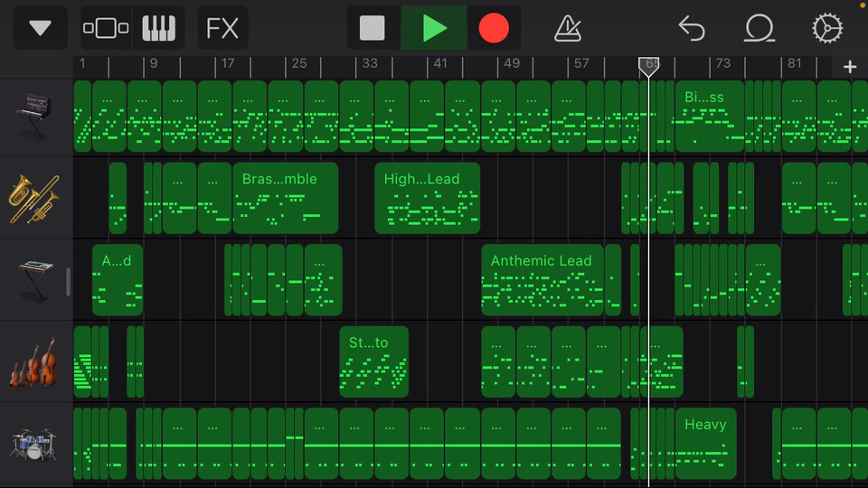The width and height of the screenshot is (868, 488).
Task: Select the Heavy drum region
Action: click(705, 445)
